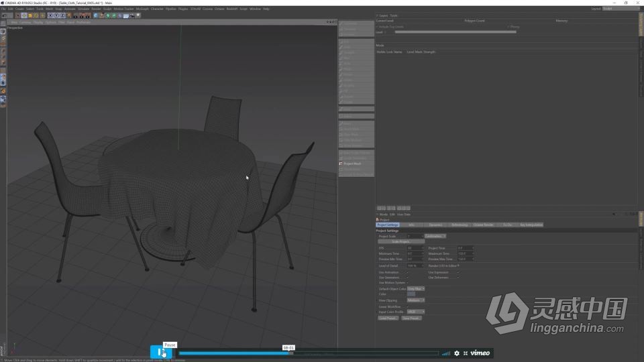
Task: Open the Layout dropdown at top right
Action: pos(621,9)
